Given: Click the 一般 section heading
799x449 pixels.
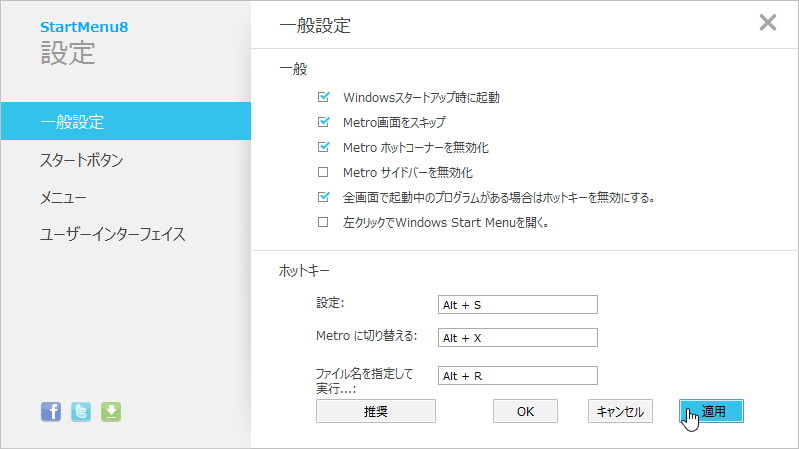Looking at the screenshot, I should 294,69.
